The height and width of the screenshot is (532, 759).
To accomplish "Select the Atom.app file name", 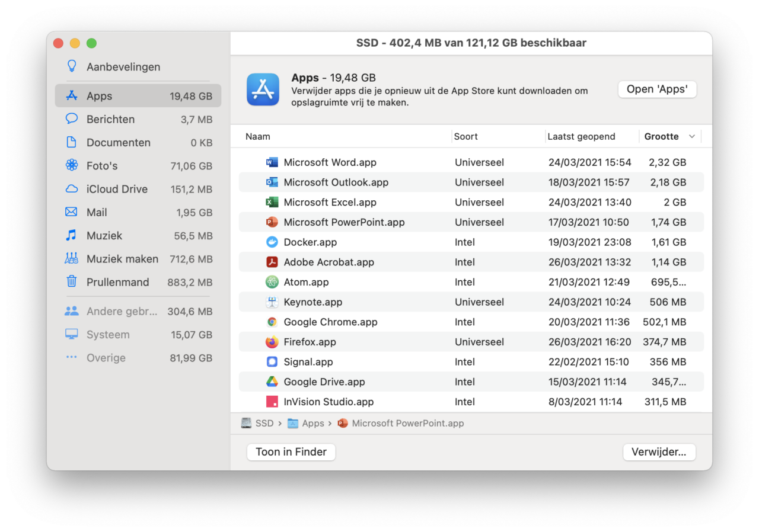I will (306, 282).
